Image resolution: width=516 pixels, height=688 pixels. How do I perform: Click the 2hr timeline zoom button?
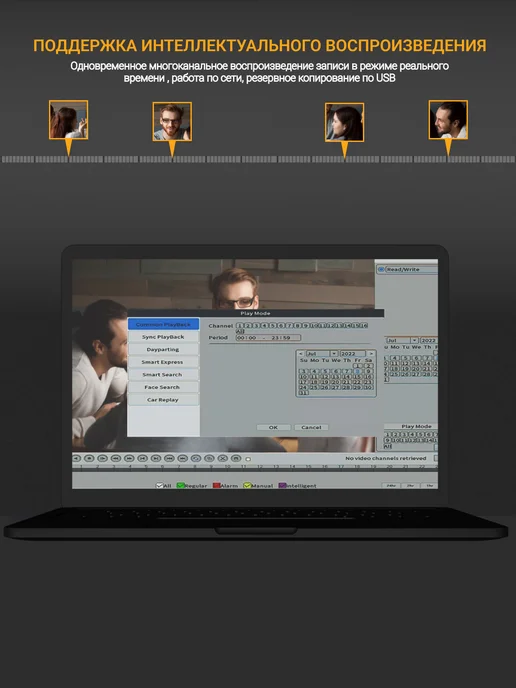(x=410, y=486)
